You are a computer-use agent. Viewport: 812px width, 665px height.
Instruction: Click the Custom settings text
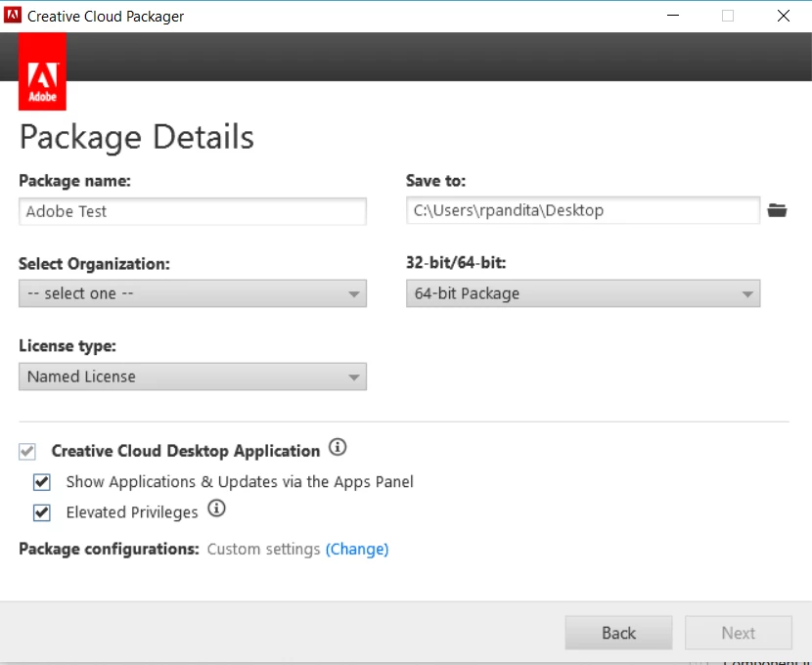(x=263, y=549)
